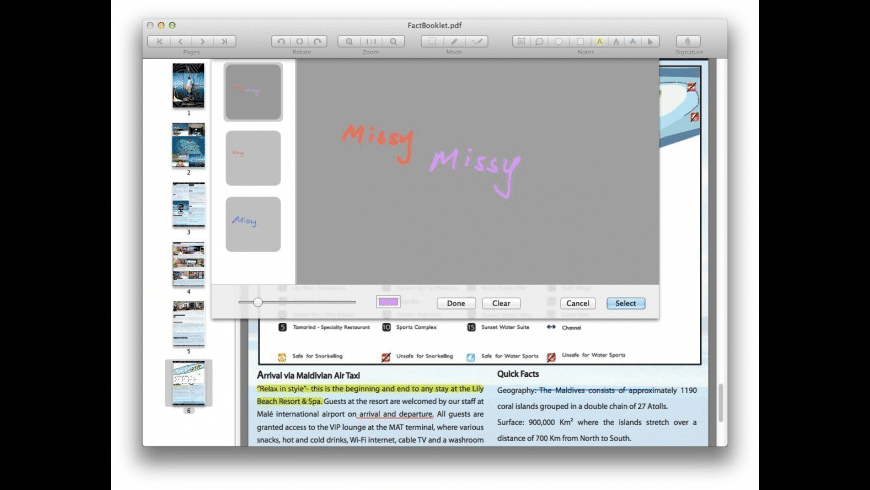The width and height of the screenshot is (870, 490).
Task: Rotate the page left
Action: pos(280,42)
